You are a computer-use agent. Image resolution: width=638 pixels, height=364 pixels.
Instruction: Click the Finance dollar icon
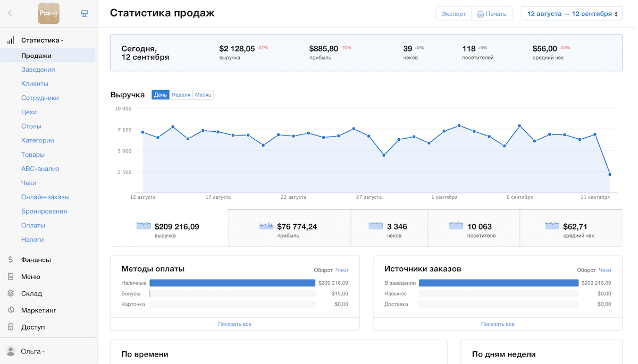click(x=11, y=260)
